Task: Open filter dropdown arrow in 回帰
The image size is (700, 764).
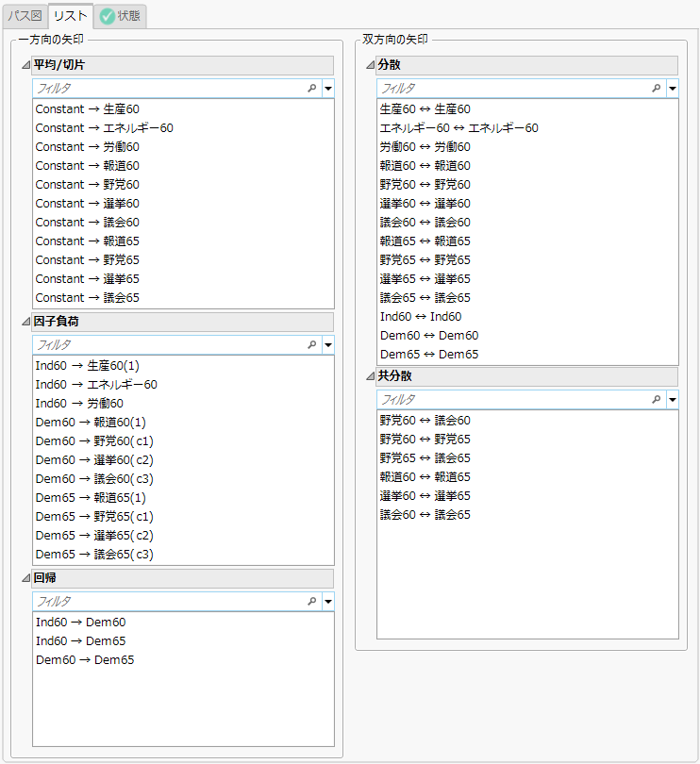Action: pos(328,601)
